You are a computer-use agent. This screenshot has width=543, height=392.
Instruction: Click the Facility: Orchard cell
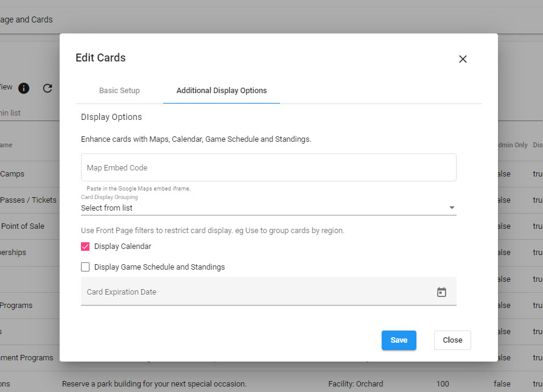(x=356, y=383)
